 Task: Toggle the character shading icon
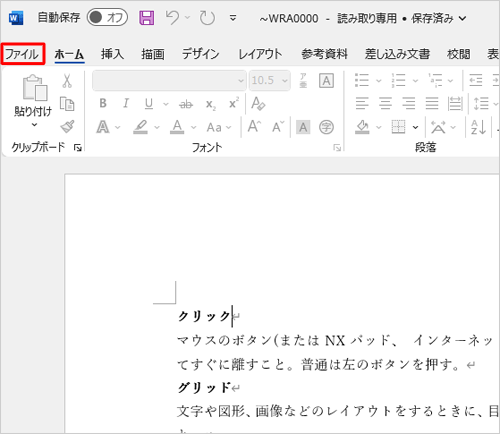[x=303, y=127]
